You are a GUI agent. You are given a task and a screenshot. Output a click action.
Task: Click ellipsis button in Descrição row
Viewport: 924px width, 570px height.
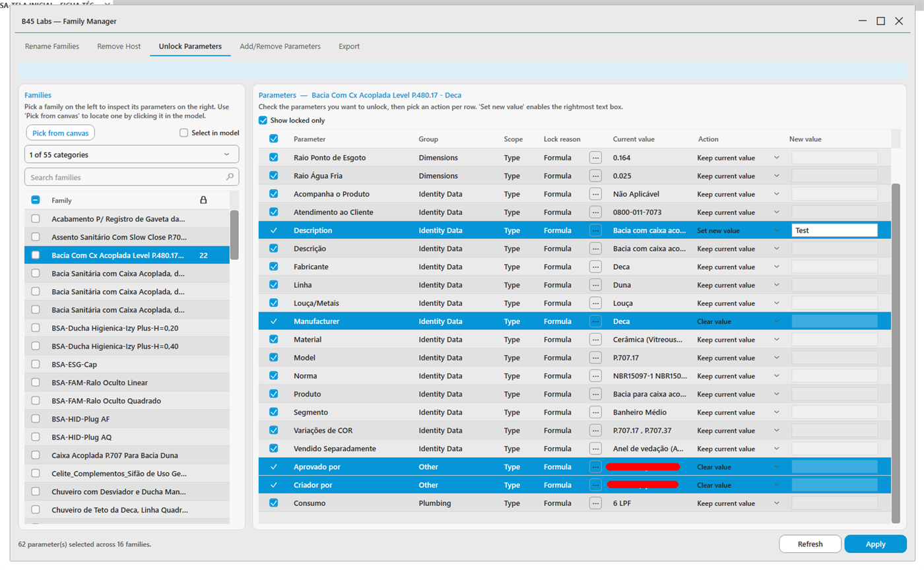pos(596,249)
